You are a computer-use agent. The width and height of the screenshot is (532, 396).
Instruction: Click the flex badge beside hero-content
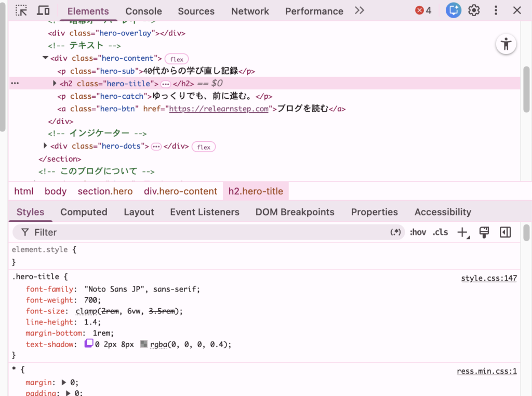[177, 59]
